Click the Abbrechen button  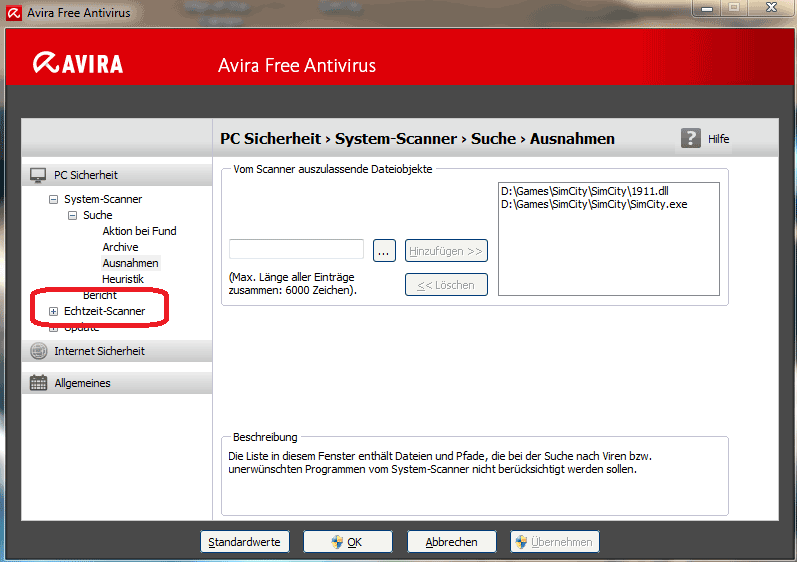(x=451, y=542)
